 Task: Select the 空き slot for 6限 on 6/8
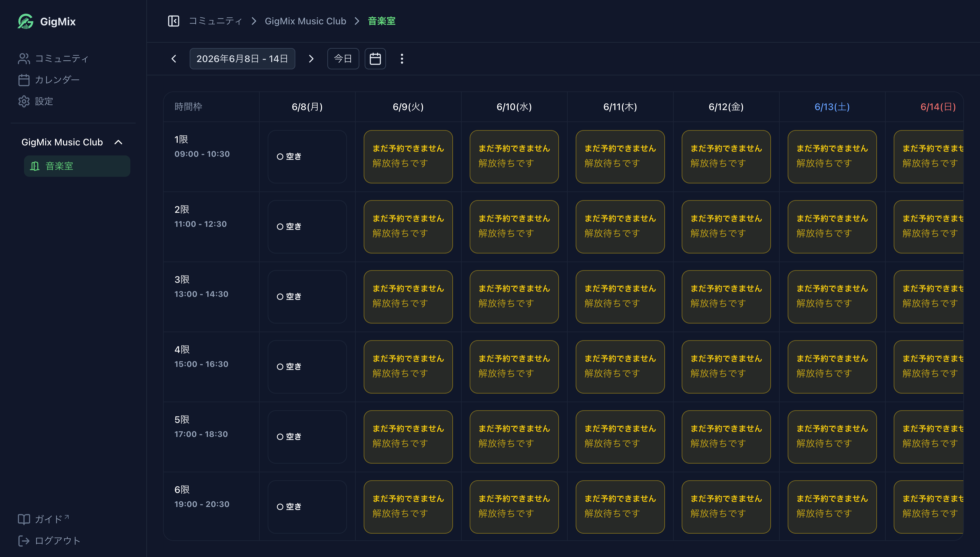[x=307, y=507]
